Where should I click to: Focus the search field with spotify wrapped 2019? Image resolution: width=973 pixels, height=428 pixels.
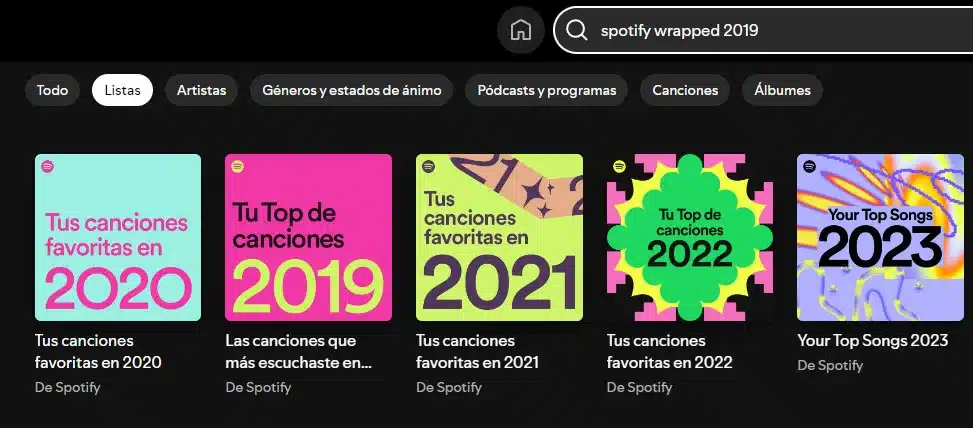(763, 30)
